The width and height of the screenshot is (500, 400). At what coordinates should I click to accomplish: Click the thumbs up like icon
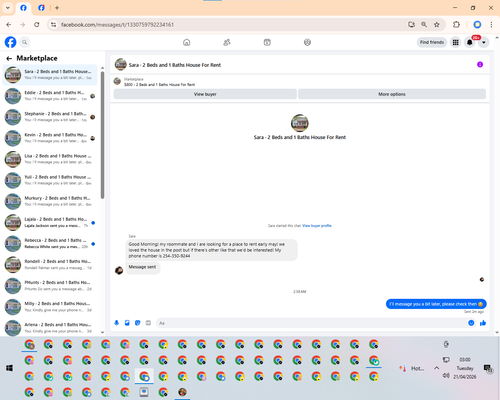[483, 323]
